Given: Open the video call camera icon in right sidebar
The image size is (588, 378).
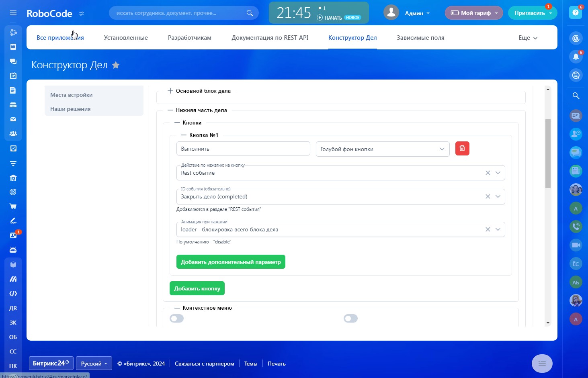Looking at the screenshot, I should [x=576, y=245].
